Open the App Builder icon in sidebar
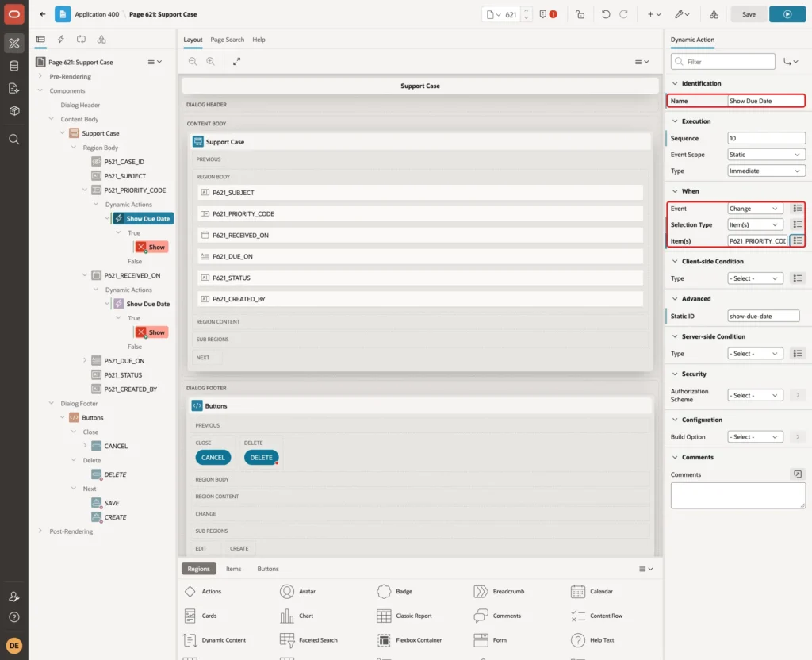812x660 pixels. coord(14,44)
